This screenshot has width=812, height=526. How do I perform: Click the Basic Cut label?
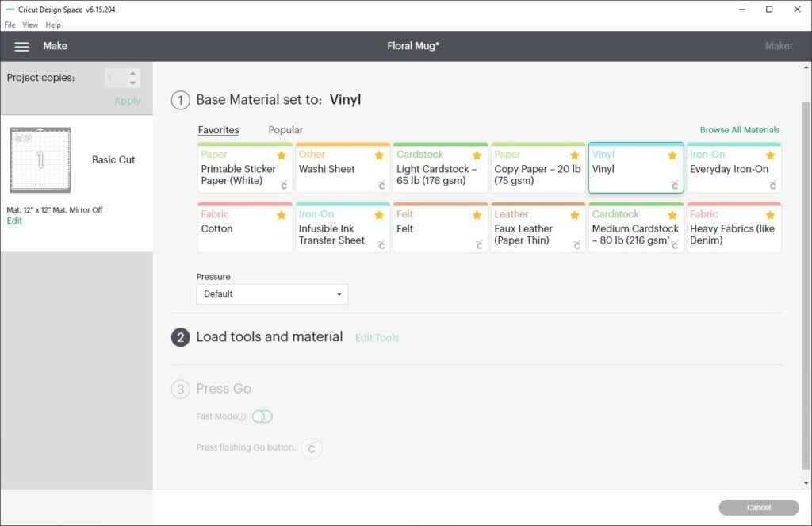[x=113, y=160]
